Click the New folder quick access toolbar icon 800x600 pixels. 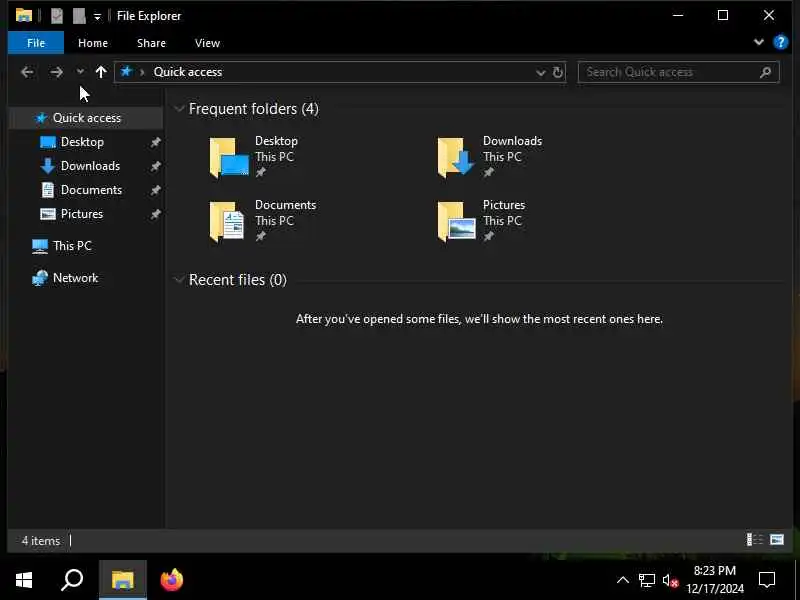[x=79, y=16]
